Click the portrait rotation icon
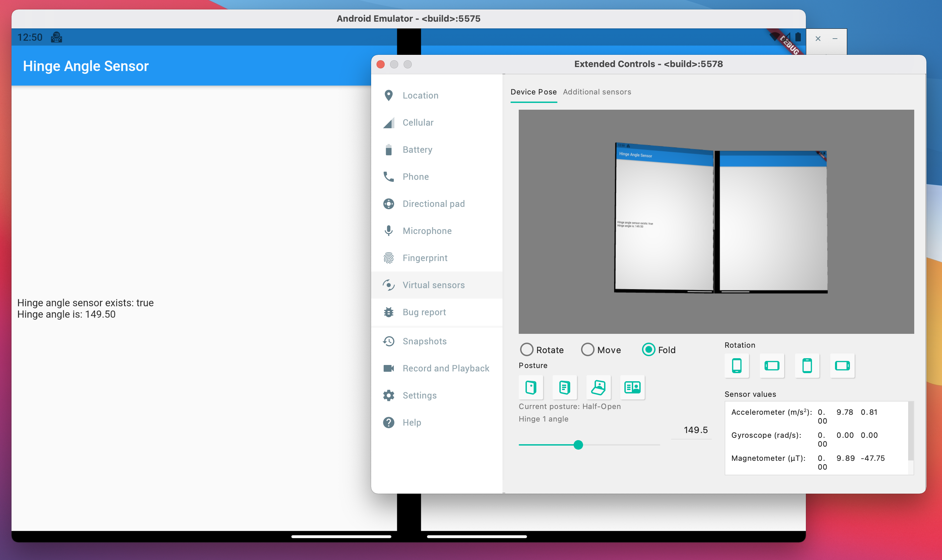The width and height of the screenshot is (942, 560). click(x=736, y=365)
